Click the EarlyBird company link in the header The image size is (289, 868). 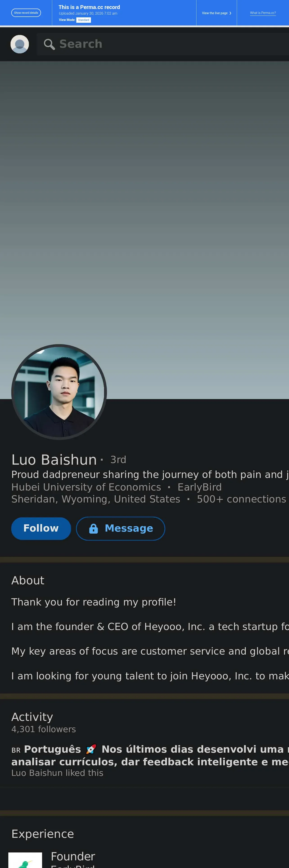[x=199, y=487]
